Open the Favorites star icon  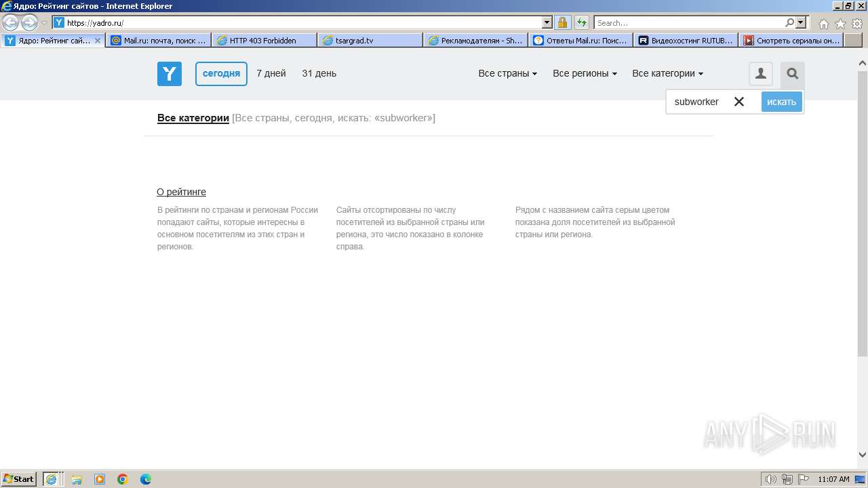click(840, 23)
